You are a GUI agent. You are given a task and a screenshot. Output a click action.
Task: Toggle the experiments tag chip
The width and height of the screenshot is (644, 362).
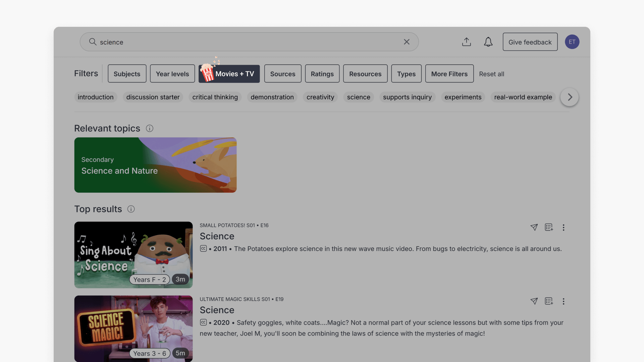tap(463, 97)
